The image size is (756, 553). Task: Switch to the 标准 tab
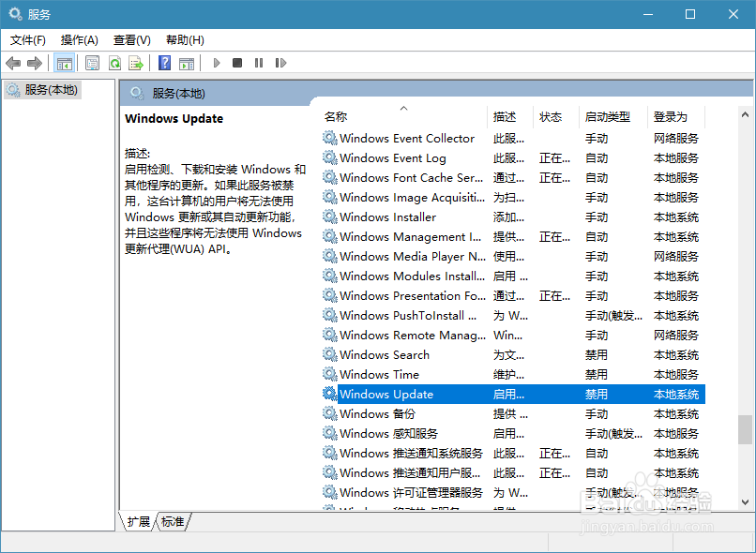pos(173,522)
